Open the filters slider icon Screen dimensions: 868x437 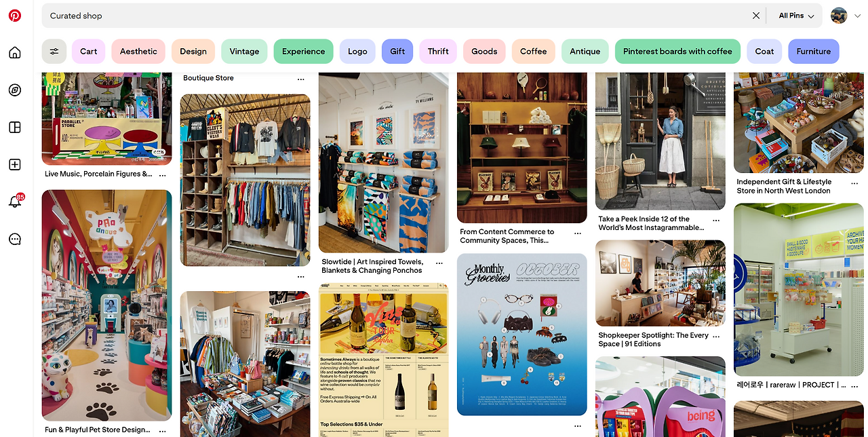coord(54,52)
